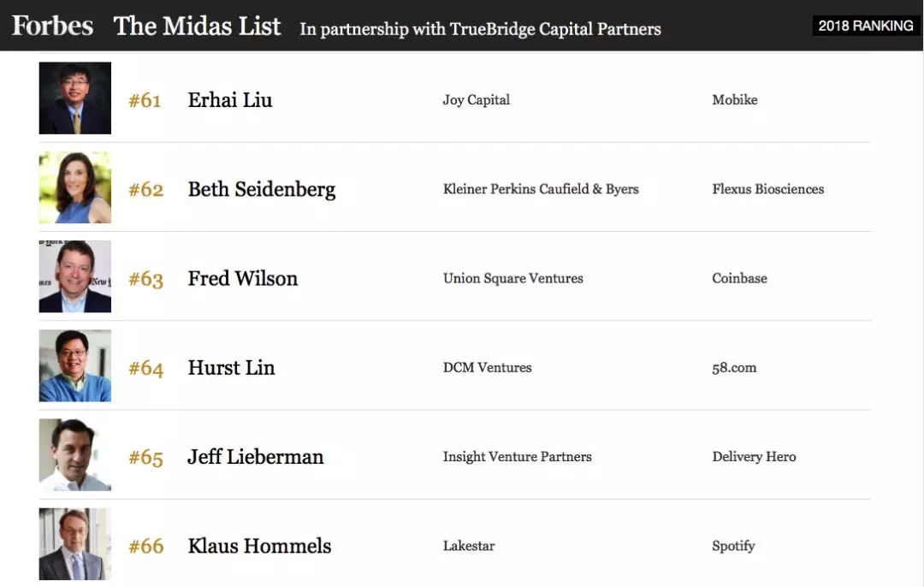Open The Midas List title link
924x587 pixels.
point(197,27)
